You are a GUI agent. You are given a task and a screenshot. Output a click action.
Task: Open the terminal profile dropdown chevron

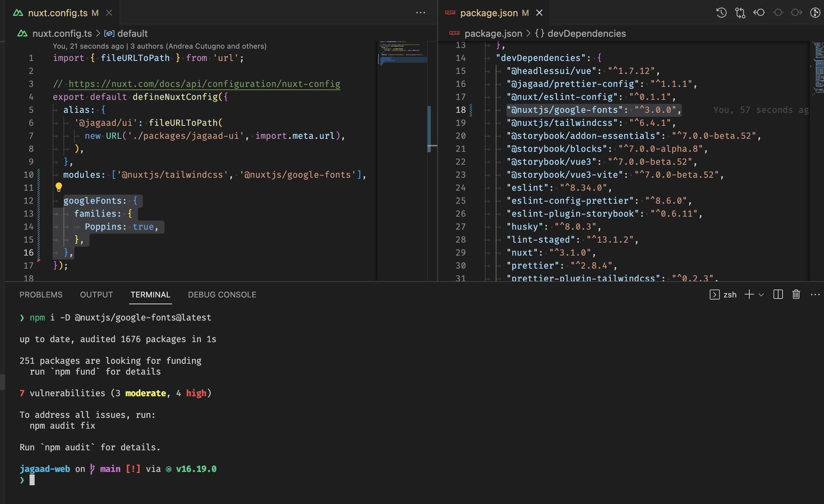pyautogui.click(x=761, y=295)
